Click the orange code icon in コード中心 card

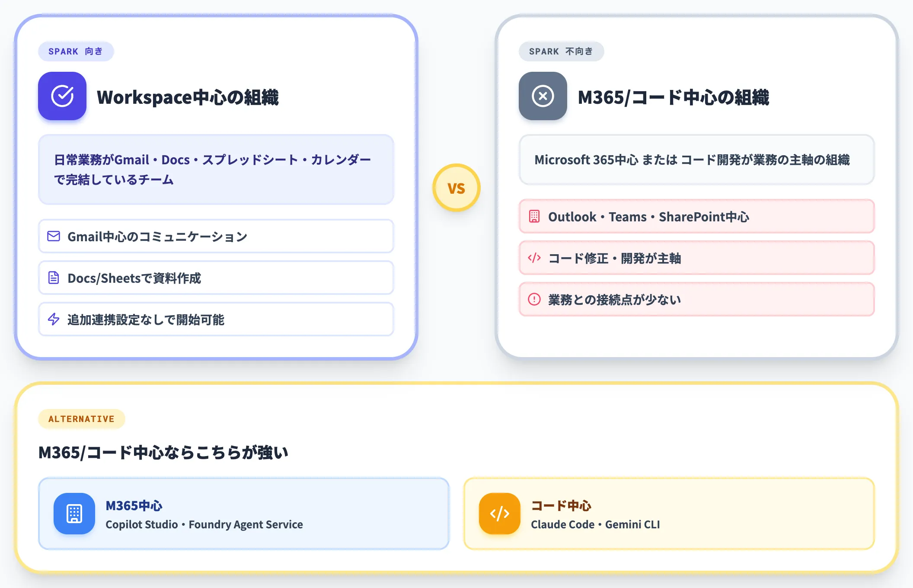[500, 514]
